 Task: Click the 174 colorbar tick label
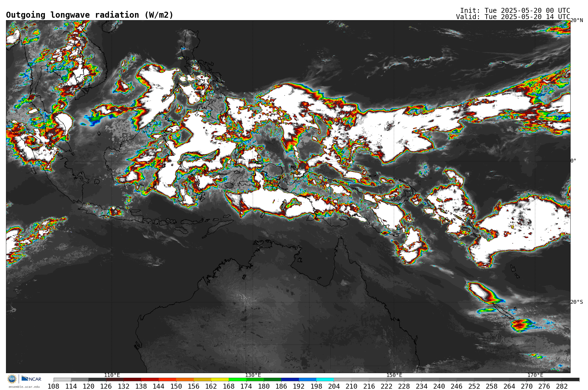click(246, 386)
